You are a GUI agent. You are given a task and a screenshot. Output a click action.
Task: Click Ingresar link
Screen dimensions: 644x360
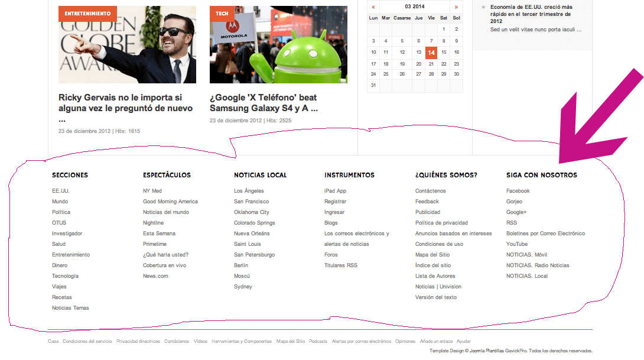coord(334,212)
